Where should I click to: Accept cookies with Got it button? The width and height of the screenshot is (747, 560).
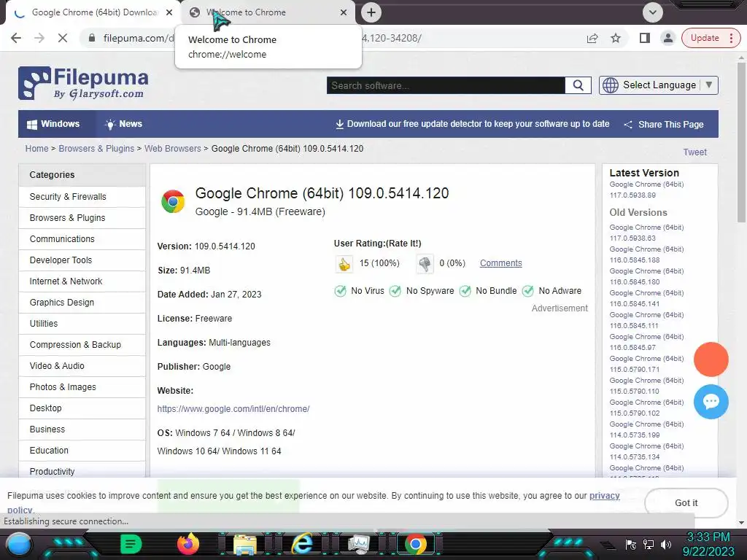[x=686, y=503]
